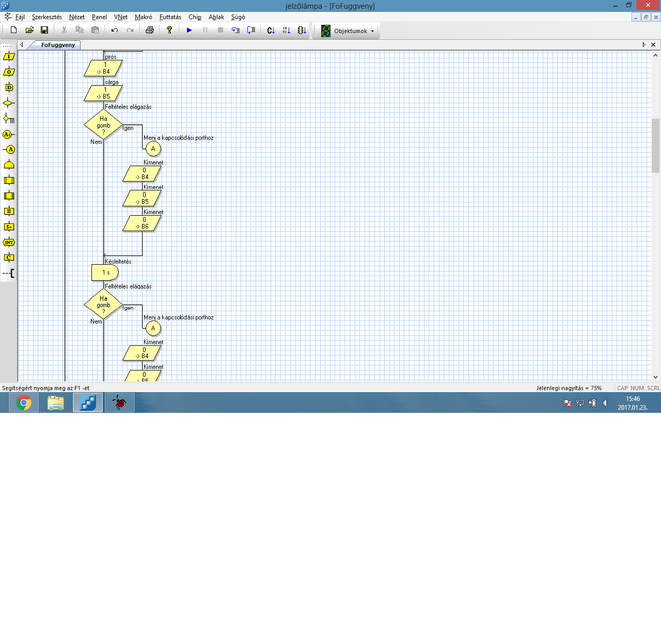Select the Component macro tool
Screen dimensions: 661x644
tap(9, 196)
